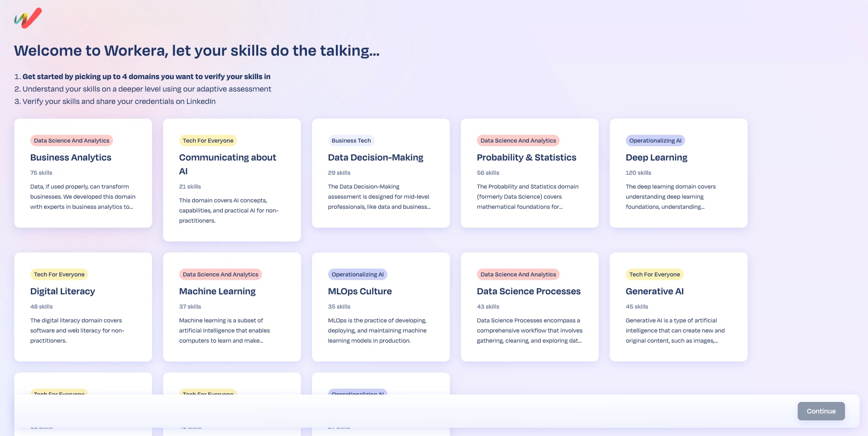This screenshot has height=436, width=868.
Task: Select the Communicating about AI card
Action: pos(232,180)
